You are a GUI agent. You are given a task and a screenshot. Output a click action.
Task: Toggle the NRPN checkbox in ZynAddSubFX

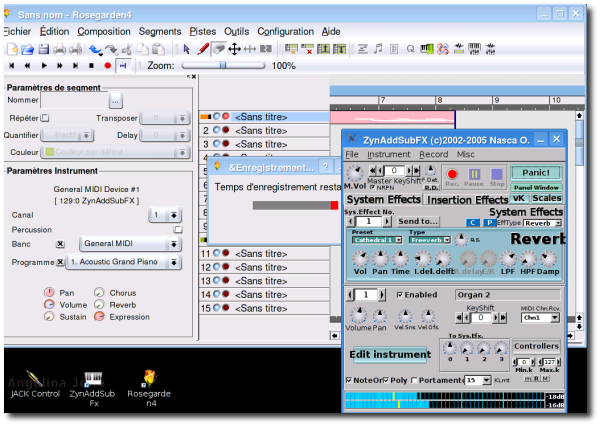pos(372,187)
